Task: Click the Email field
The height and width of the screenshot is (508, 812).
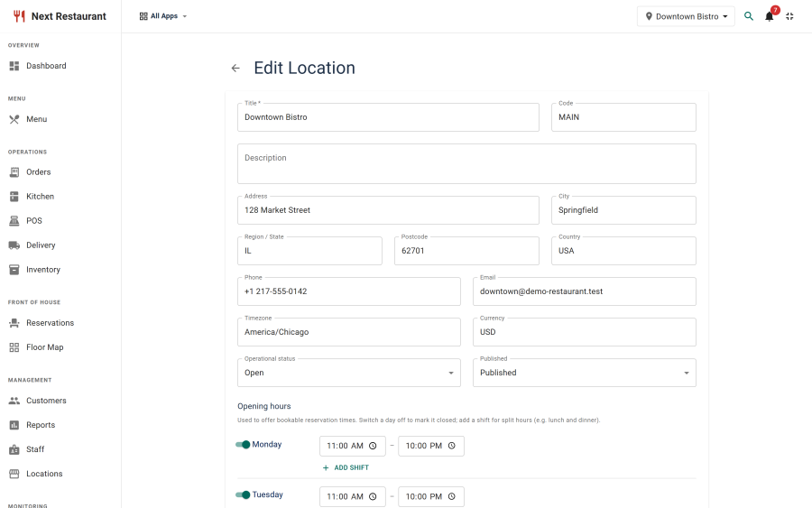Action: (584, 291)
